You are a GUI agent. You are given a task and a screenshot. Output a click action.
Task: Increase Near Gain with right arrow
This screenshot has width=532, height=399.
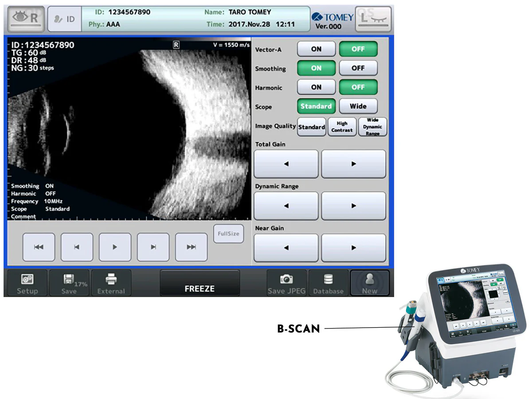(353, 248)
